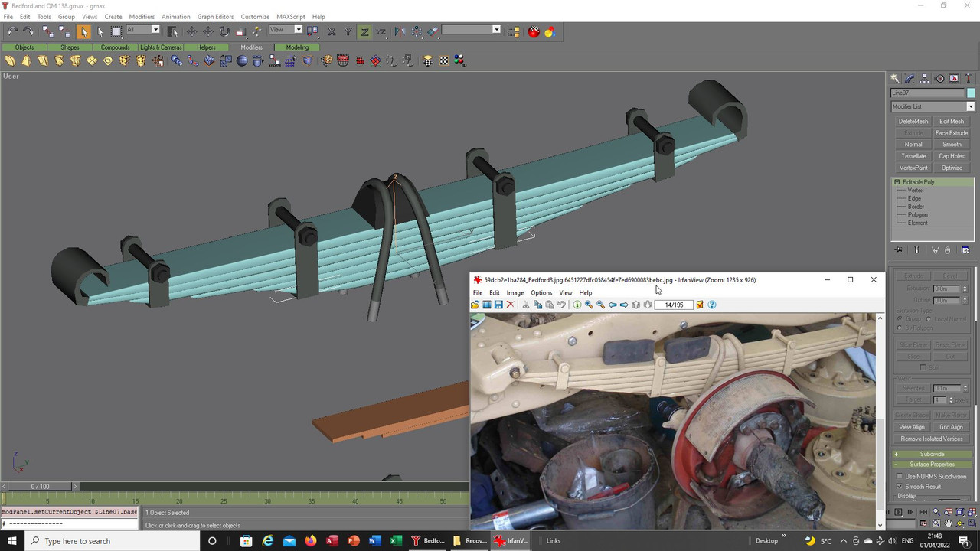
Task: Click the Line07 object color swatch
Action: pos(971,93)
